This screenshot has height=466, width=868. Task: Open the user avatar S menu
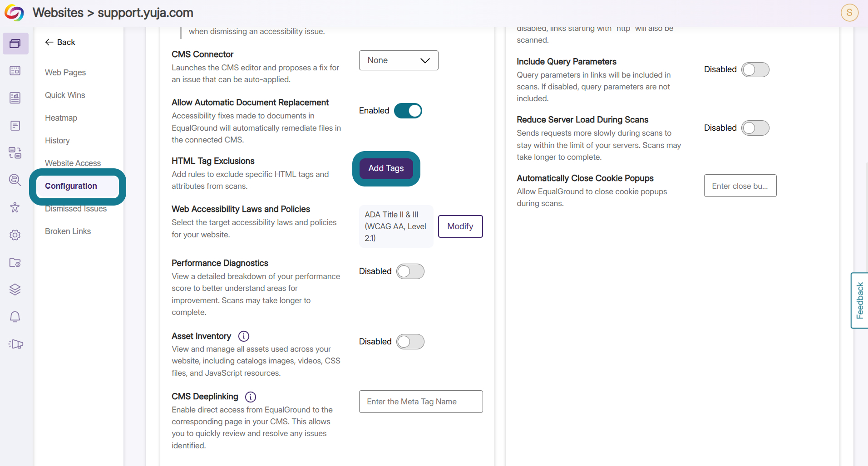point(849,12)
